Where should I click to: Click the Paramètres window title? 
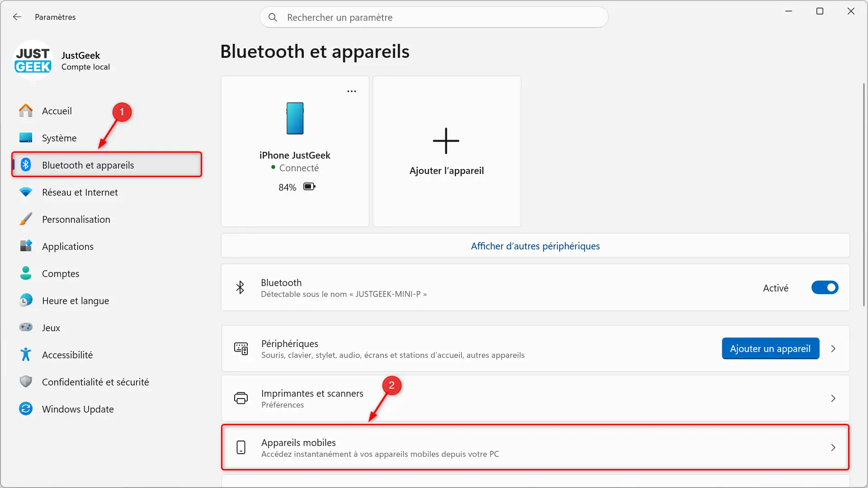click(55, 17)
